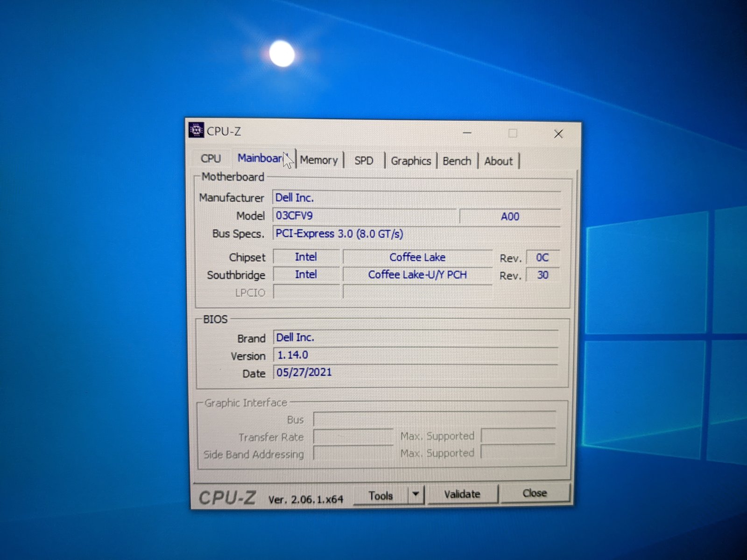Open the Memory tab
The height and width of the screenshot is (560, 747).
[x=319, y=160]
